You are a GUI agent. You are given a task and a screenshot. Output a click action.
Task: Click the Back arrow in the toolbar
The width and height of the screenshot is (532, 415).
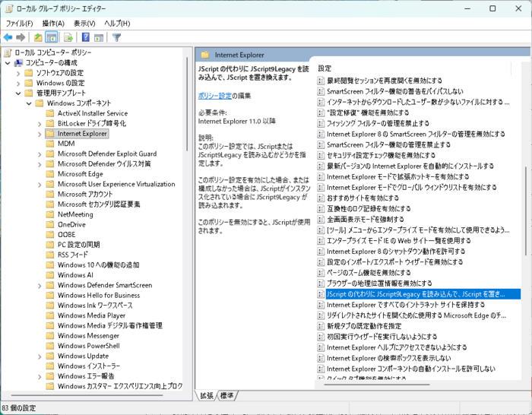point(8,37)
